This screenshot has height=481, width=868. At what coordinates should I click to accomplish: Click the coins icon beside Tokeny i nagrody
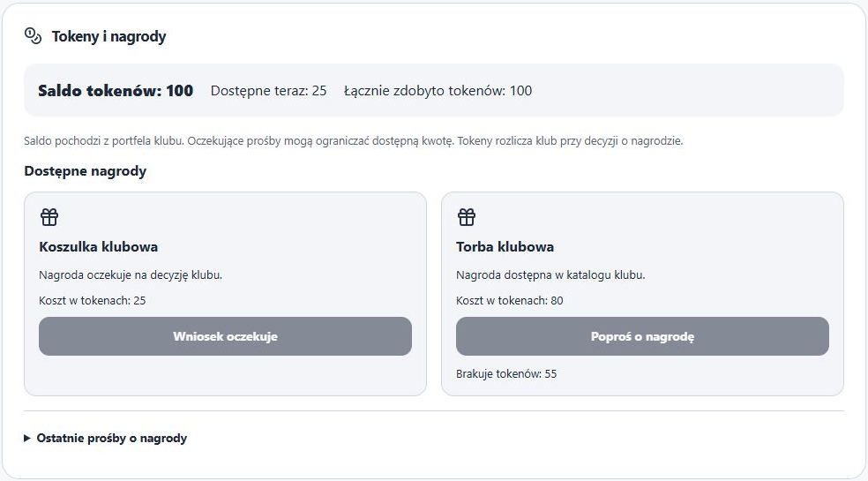[x=33, y=36]
